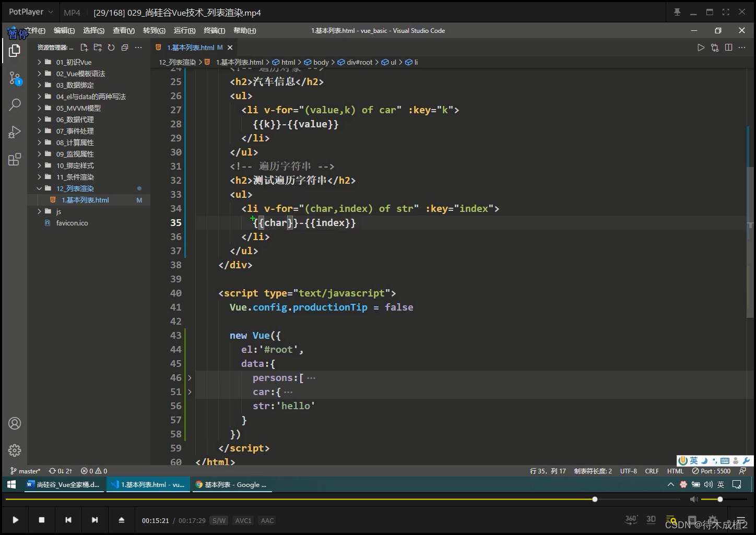Image resolution: width=756 pixels, height=535 pixels.
Task: Change the HTML language mode
Action: point(675,471)
